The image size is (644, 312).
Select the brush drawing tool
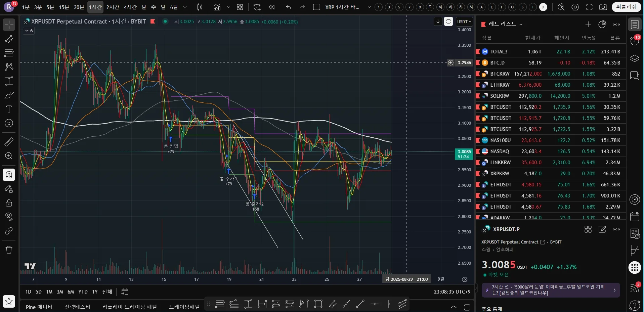pyautogui.click(x=9, y=95)
